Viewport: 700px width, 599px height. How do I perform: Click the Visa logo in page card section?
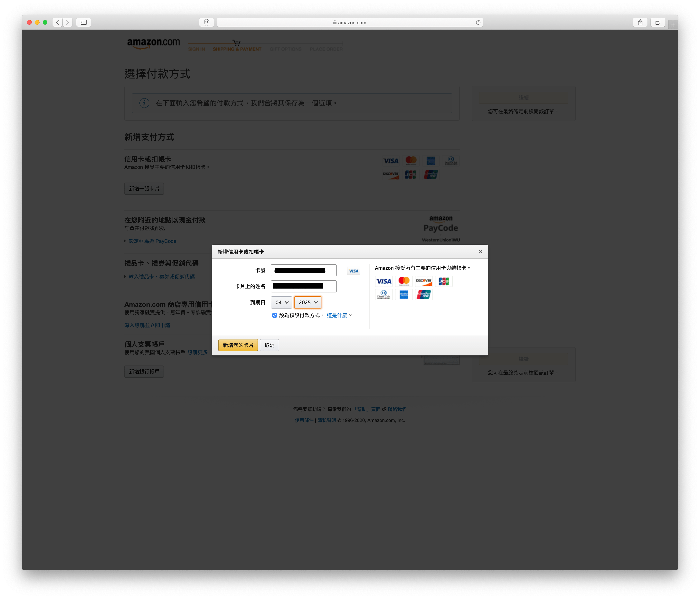point(391,161)
